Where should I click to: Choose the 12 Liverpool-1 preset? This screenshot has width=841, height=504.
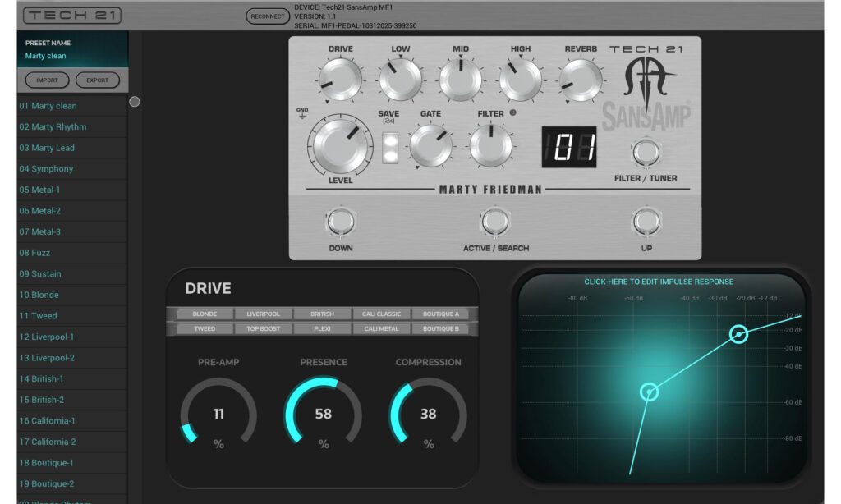[x=72, y=337]
